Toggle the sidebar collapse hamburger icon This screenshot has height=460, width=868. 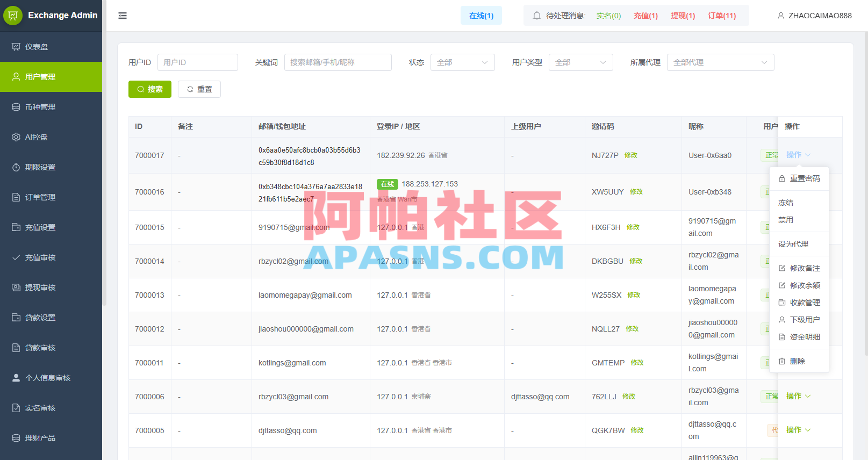pyautogui.click(x=123, y=16)
